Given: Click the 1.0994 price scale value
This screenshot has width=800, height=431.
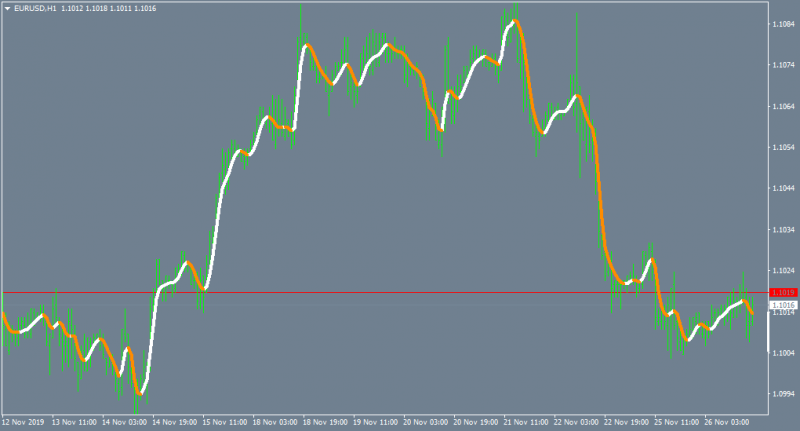Looking at the screenshot, I should point(783,394).
